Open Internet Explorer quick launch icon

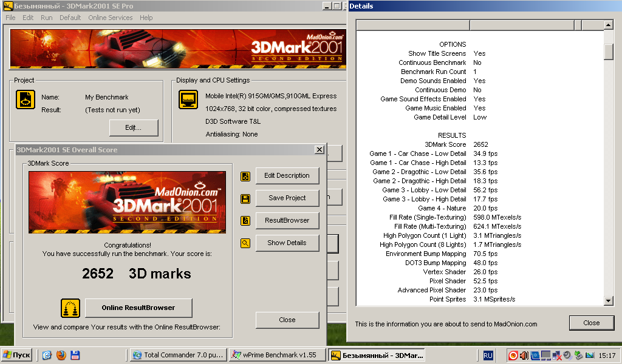pyautogui.click(x=47, y=355)
